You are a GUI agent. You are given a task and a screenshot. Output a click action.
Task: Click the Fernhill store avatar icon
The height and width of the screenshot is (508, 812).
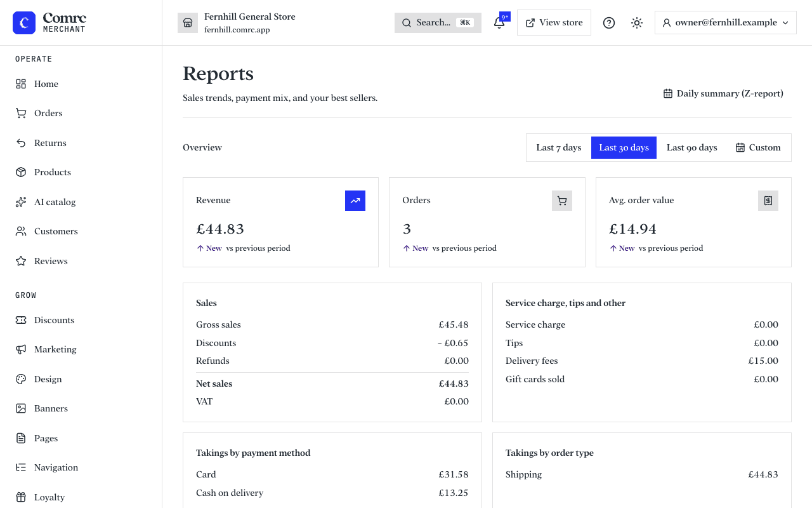[x=188, y=23]
